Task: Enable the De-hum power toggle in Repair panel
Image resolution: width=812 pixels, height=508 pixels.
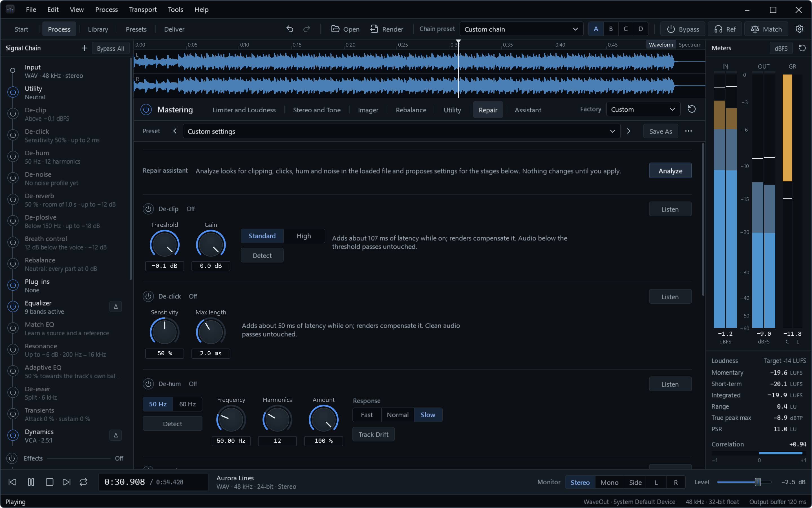Action: [x=148, y=384]
